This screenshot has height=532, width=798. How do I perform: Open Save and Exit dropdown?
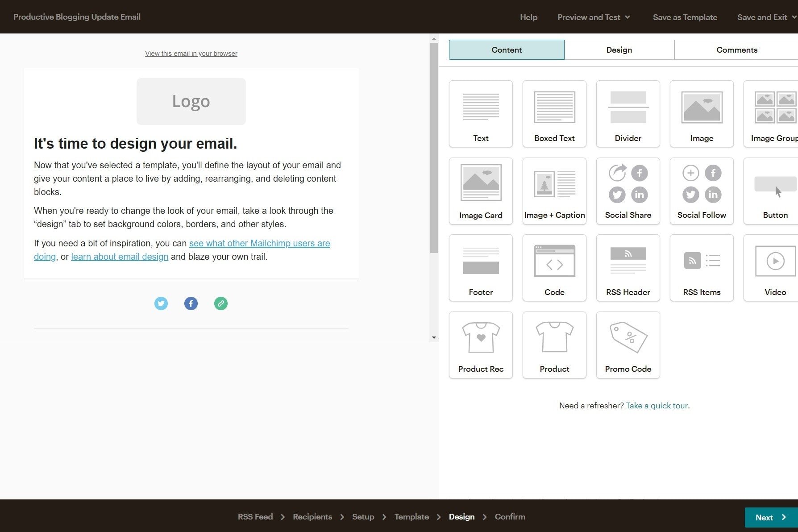click(x=766, y=17)
